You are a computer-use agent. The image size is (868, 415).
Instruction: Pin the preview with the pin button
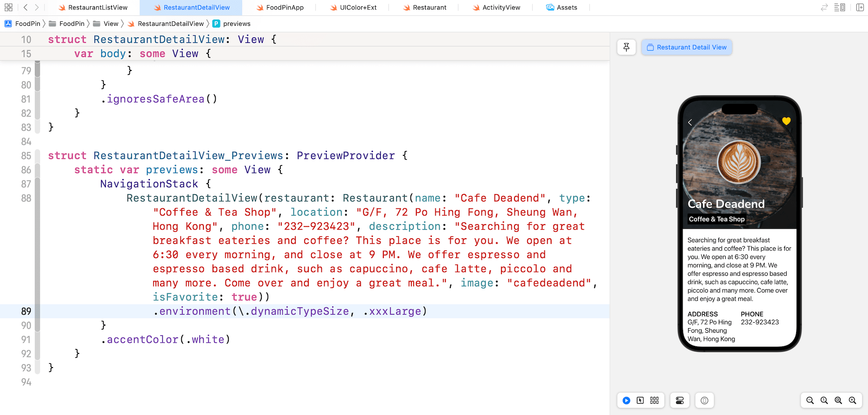(627, 47)
